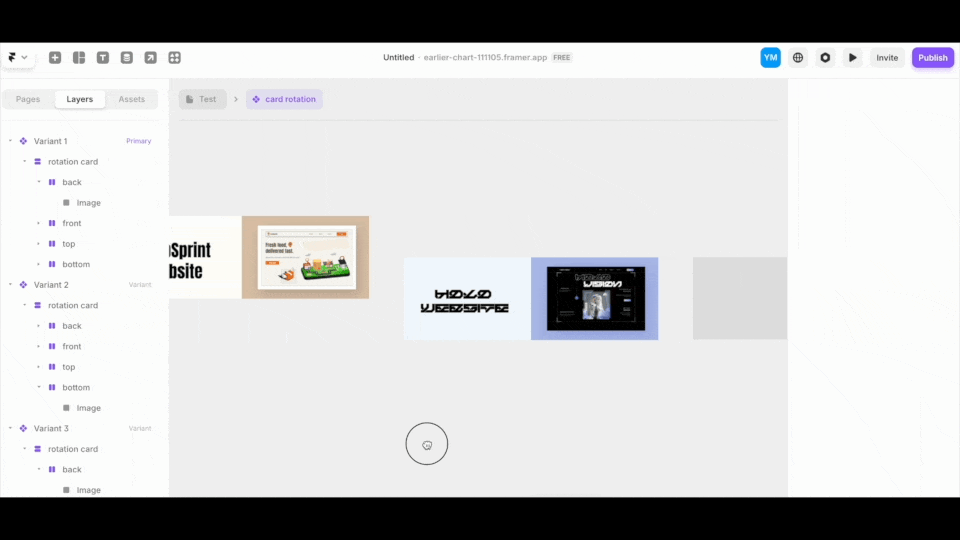Click bottom layer icon under Variant 2

[52, 387]
